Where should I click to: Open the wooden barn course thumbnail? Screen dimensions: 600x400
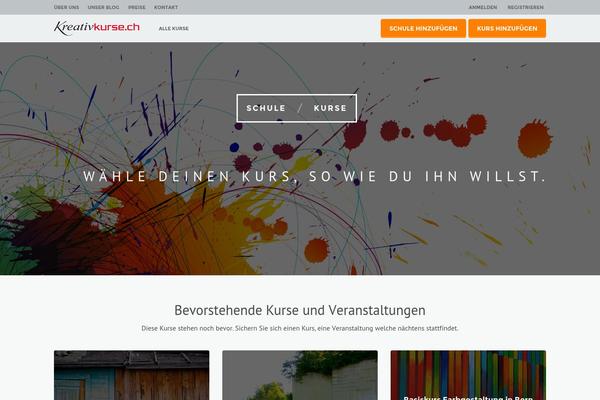[x=132, y=375]
